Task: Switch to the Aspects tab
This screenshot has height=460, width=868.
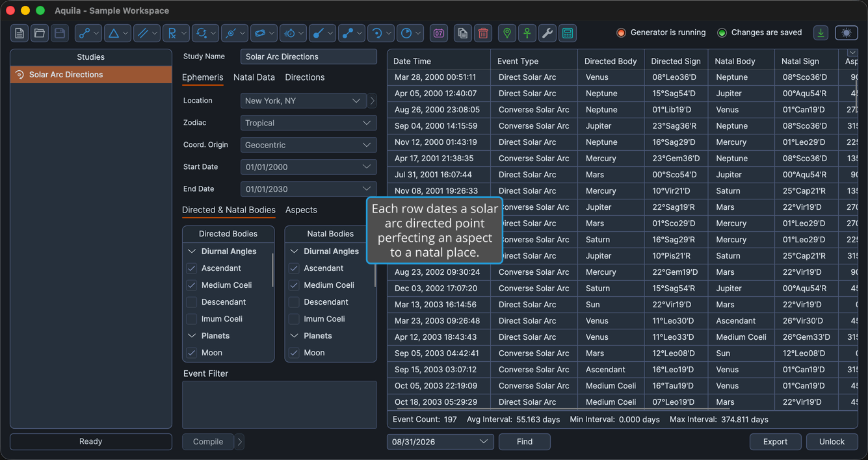Action: 301,210
